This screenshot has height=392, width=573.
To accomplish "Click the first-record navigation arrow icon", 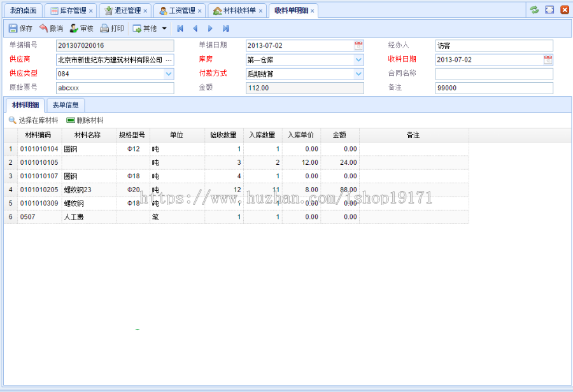I will (180, 27).
